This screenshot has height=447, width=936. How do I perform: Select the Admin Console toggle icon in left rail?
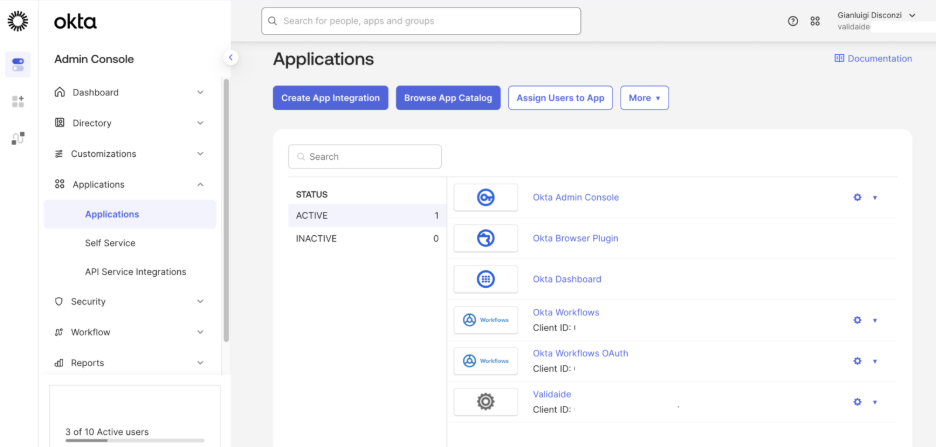[18, 64]
